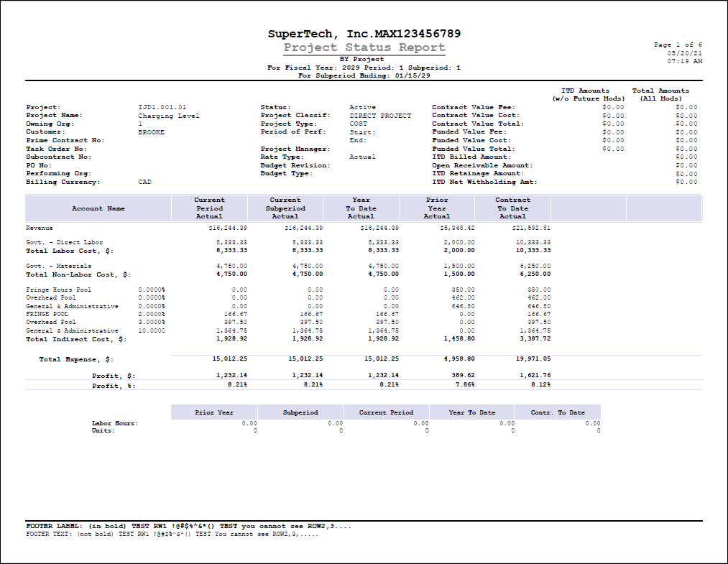Click the Total Expense row label
This screenshot has width=728, height=564.
point(75,359)
